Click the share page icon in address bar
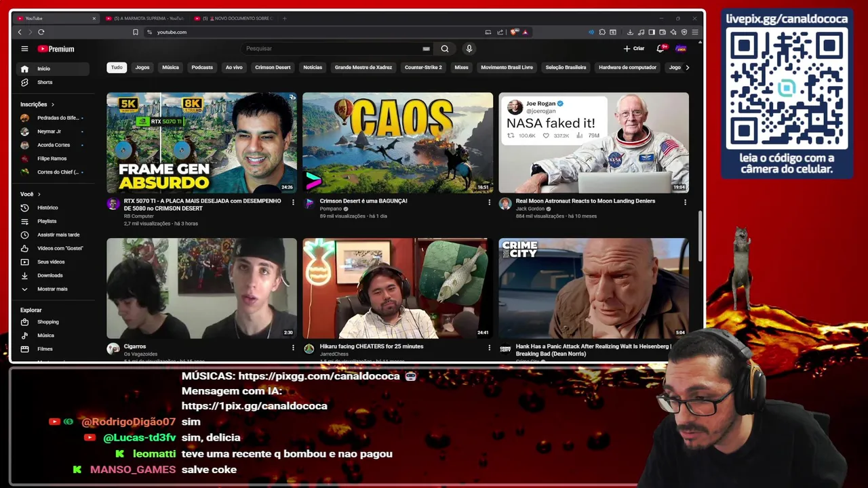The image size is (868, 488). [500, 32]
